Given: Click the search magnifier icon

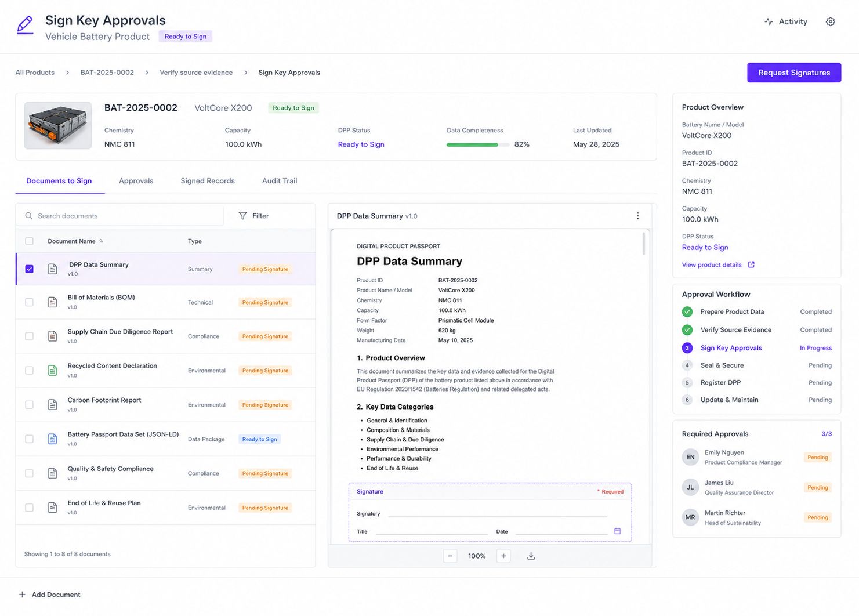Looking at the screenshot, I should pos(28,216).
